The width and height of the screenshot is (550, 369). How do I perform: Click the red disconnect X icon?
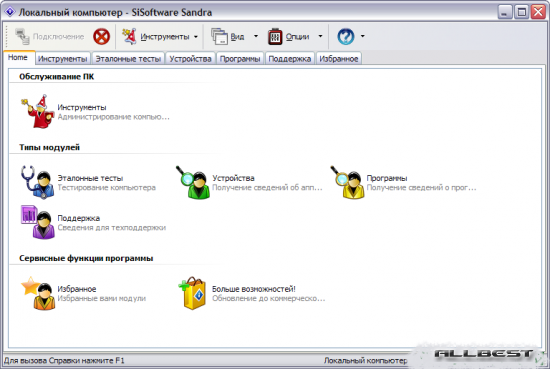[101, 36]
